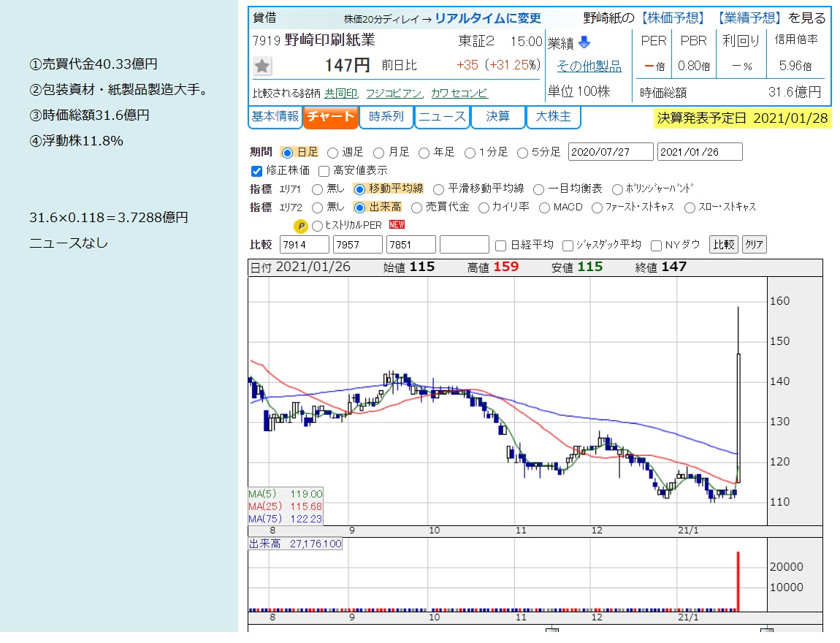This screenshot has width=840, height=643.
Task: Click the yellow P premium icon
Action: pos(301,226)
